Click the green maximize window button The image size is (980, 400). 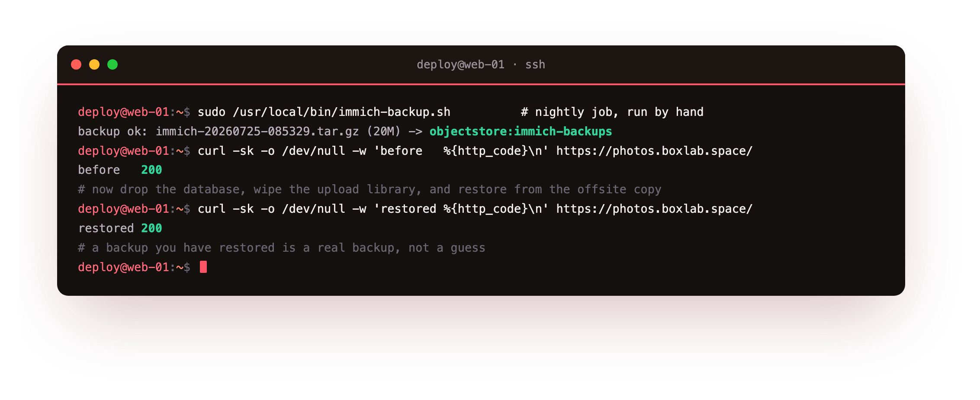click(112, 64)
